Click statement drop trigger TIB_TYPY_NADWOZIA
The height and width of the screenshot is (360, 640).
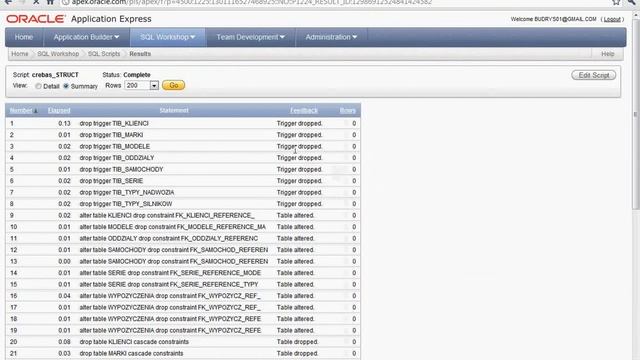tap(127, 192)
